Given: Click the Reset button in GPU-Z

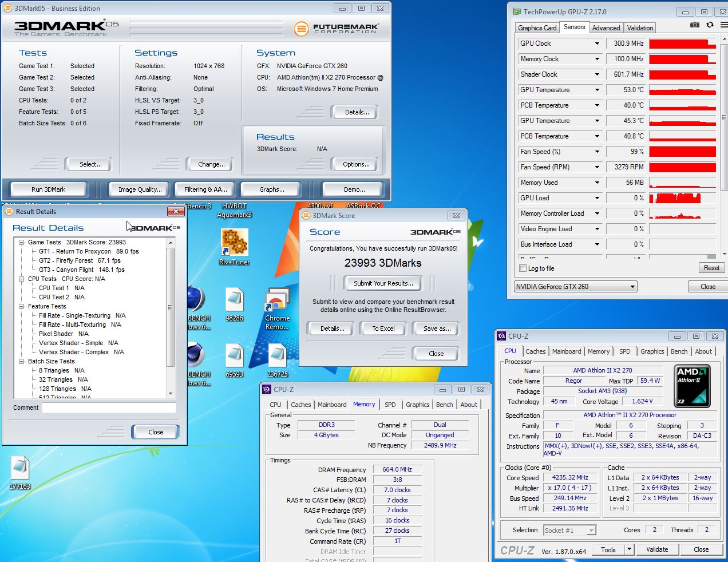Looking at the screenshot, I should 711,268.
